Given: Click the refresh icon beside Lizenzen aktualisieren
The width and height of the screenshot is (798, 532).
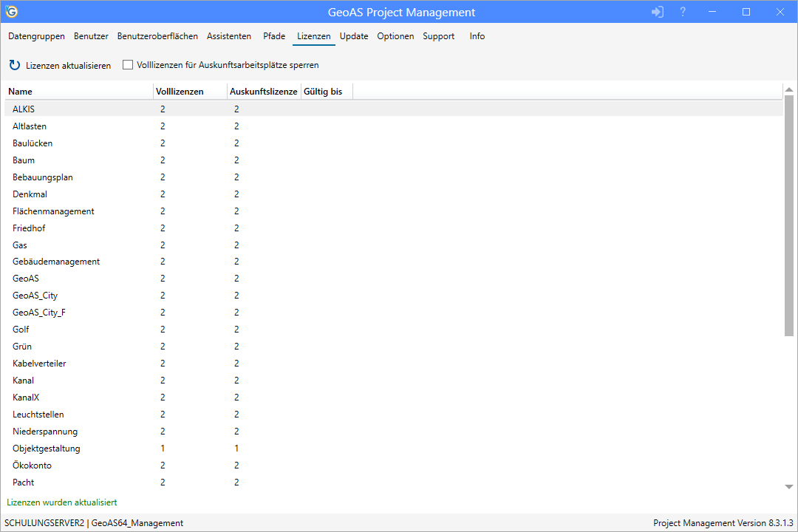Looking at the screenshot, I should (15, 65).
